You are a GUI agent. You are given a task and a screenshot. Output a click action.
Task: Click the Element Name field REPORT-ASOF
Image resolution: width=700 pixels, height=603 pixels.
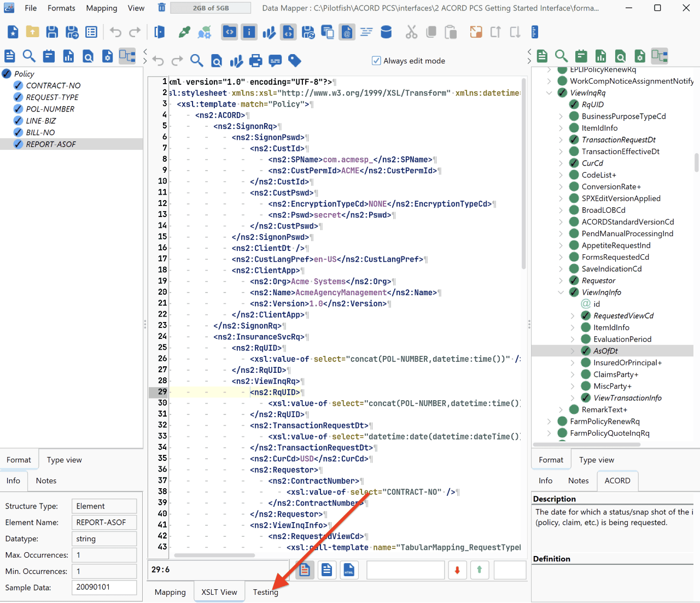tap(104, 523)
